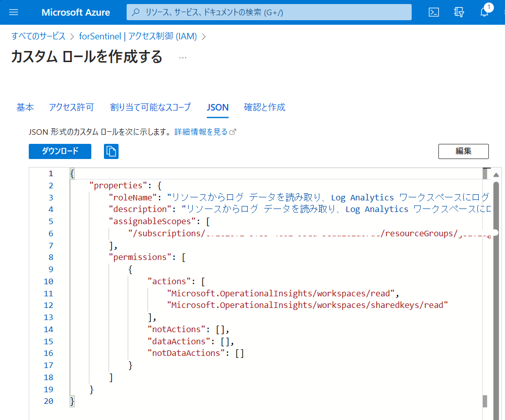The height and width of the screenshot is (420, 505).
Task: Go to すべてのサービス breadcrumb
Action: [38, 36]
